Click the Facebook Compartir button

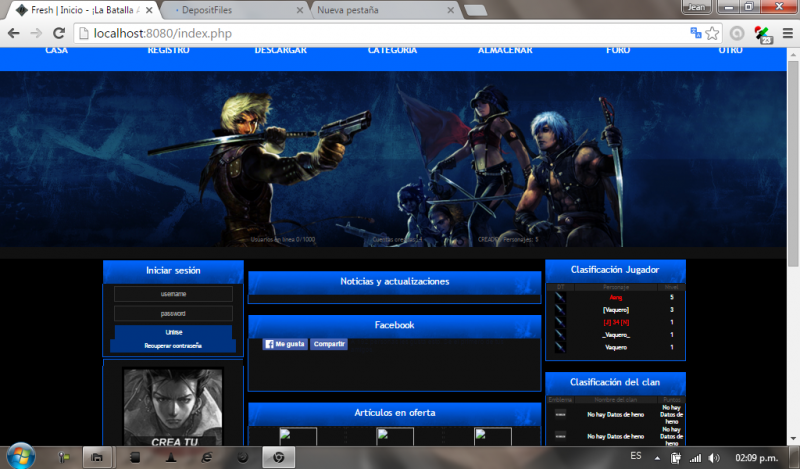pyautogui.click(x=329, y=344)
